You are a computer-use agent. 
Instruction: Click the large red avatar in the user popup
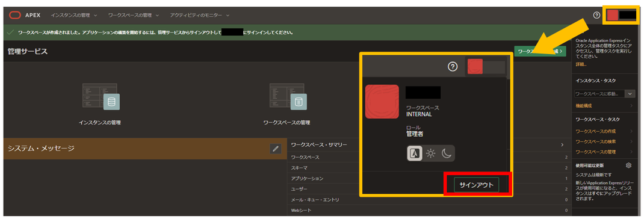pyautogui.click(x=382, y=102)
